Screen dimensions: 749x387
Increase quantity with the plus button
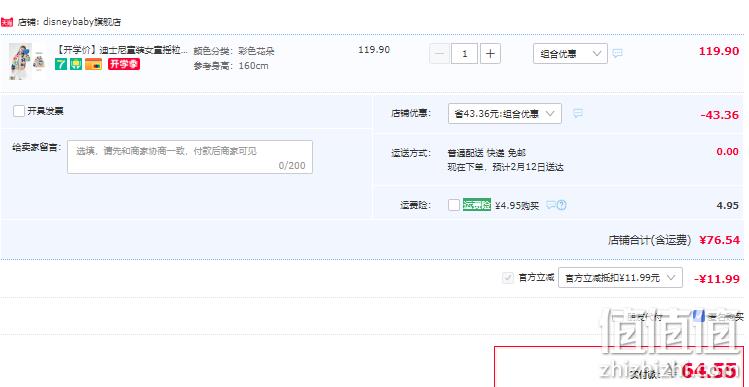click(x=490, y=54)
